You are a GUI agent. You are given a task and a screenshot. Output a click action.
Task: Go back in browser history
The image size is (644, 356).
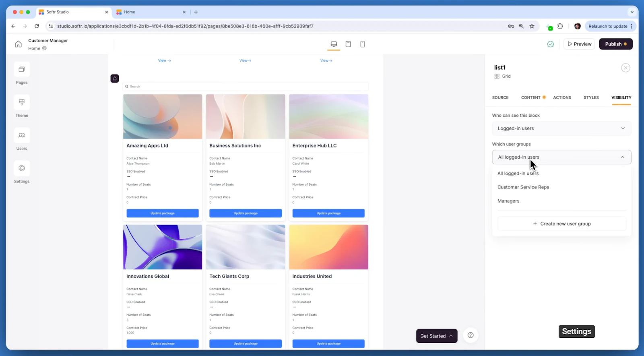(13, 26)
